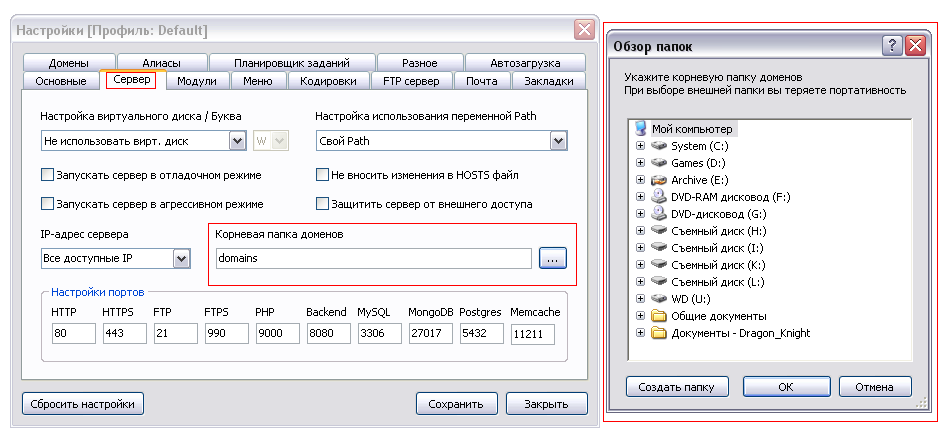Select the WD (U:) drive icon

[x=658, y=299]
